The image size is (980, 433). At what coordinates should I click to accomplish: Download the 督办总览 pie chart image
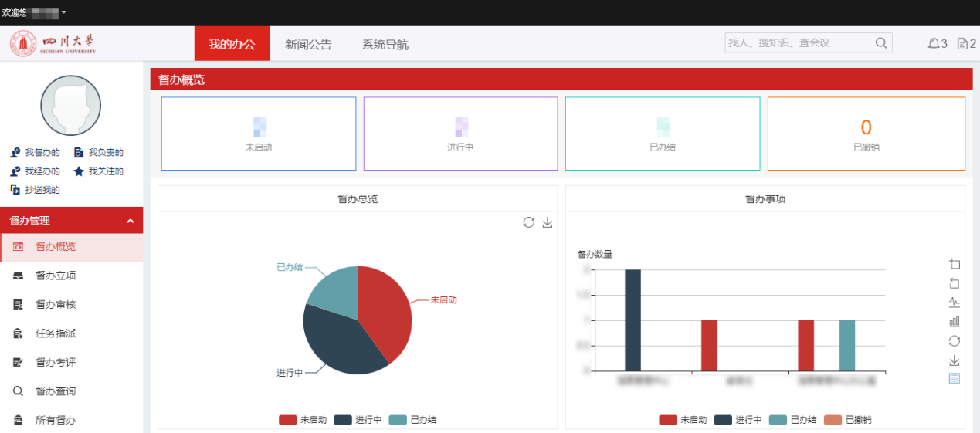[548, 222]
